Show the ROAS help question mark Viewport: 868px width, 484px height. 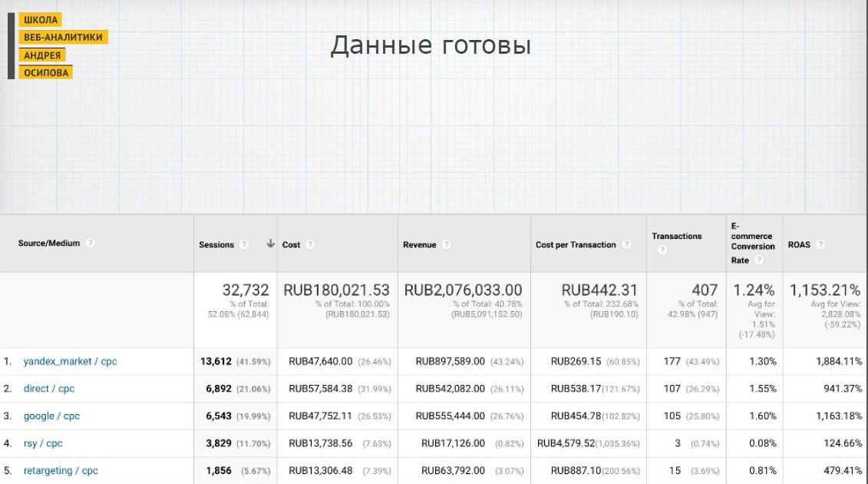coord(820,244)
